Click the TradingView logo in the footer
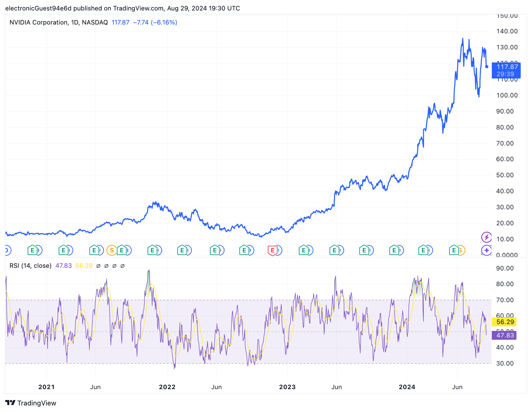Image resolution: width=532 pixels, height=412 pixels. 31,403
